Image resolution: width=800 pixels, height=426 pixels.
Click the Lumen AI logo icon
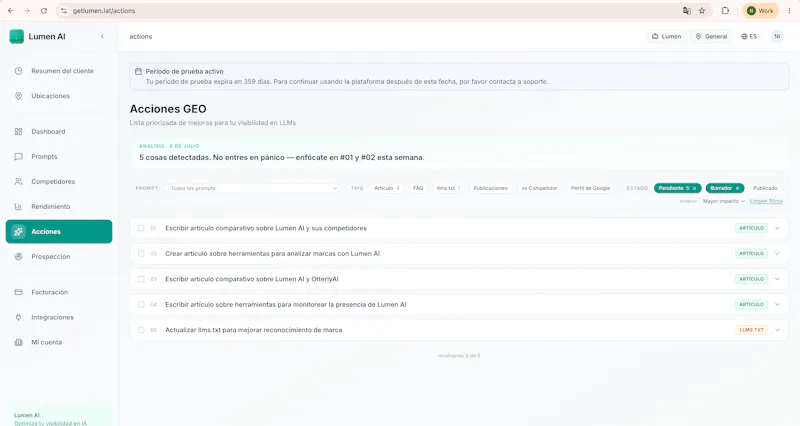pyautogui.click(x=16, y=36)
